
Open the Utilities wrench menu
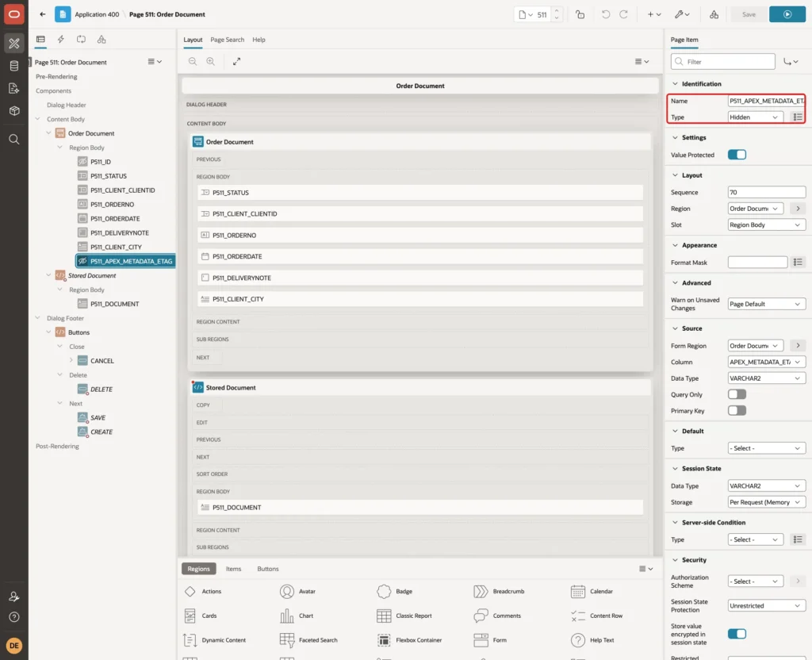click(681, 14)
